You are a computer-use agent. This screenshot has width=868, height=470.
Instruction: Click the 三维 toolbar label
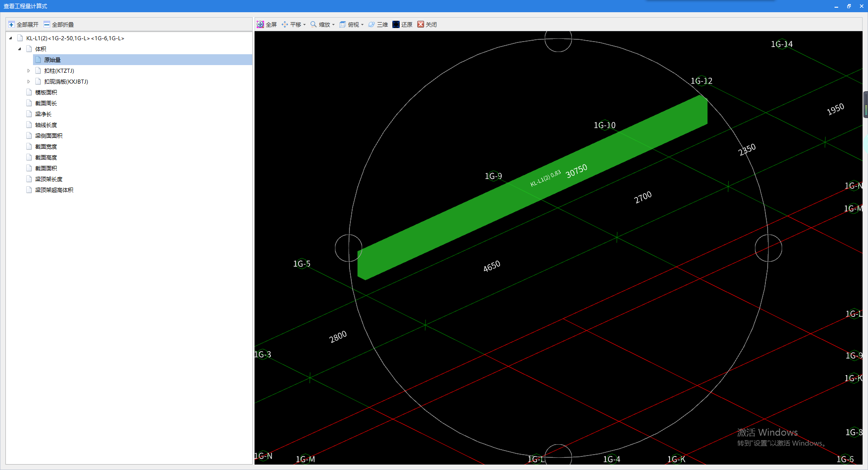click(x=382, y=24)
